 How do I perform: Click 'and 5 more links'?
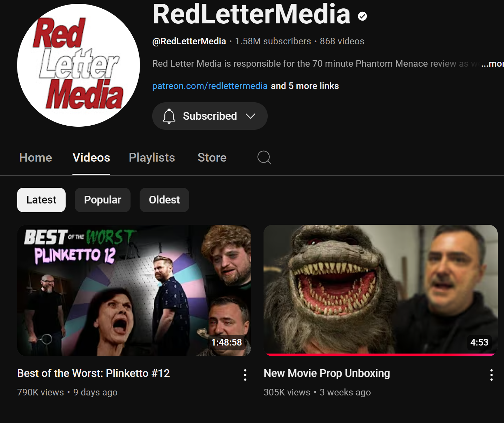(305, 86)
